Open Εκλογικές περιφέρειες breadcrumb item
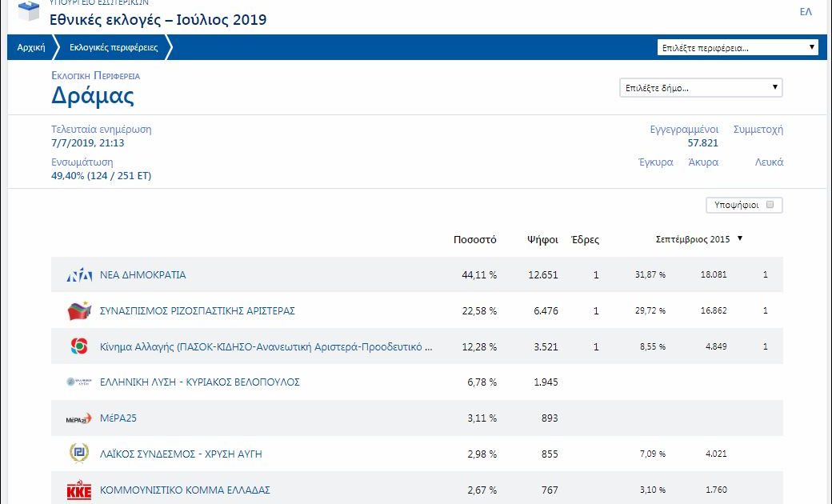The width and height of the screenshot is (832, 504). point(114,47)
